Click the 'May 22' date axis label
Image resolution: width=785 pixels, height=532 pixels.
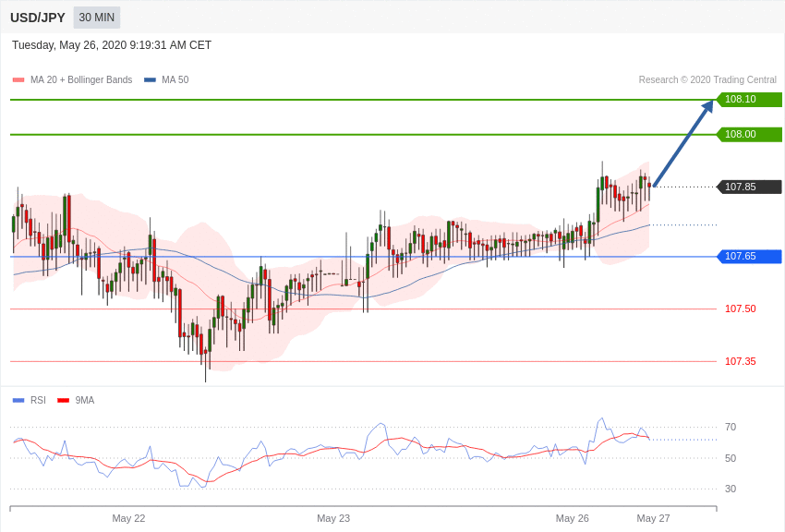click(x=128, y=518)
